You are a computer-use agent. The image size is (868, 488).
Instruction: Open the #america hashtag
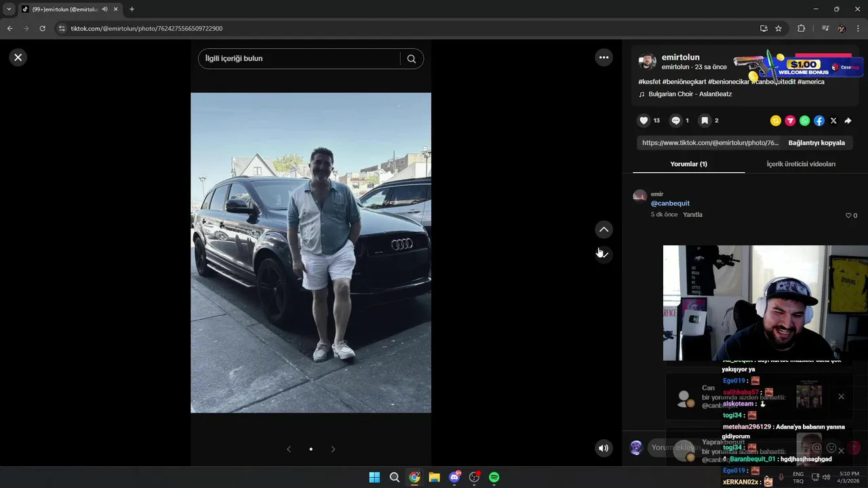(811, 82)
